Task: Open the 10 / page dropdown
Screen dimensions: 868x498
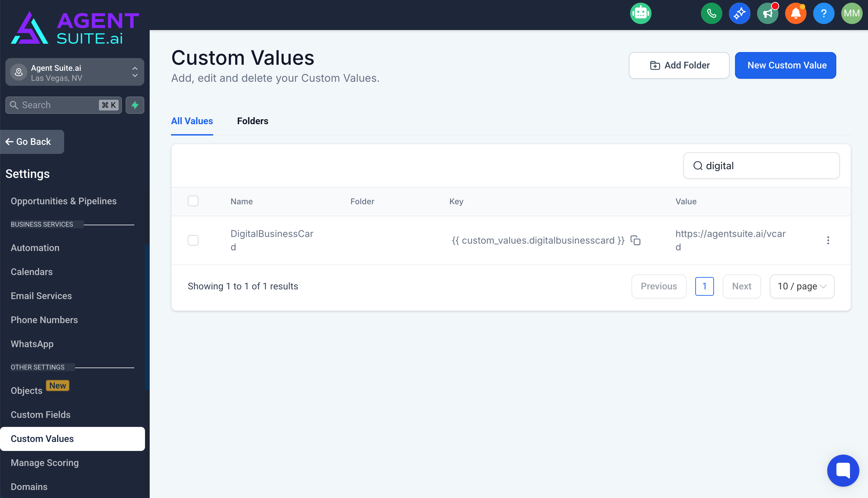Action: click(x=802, y=286)
